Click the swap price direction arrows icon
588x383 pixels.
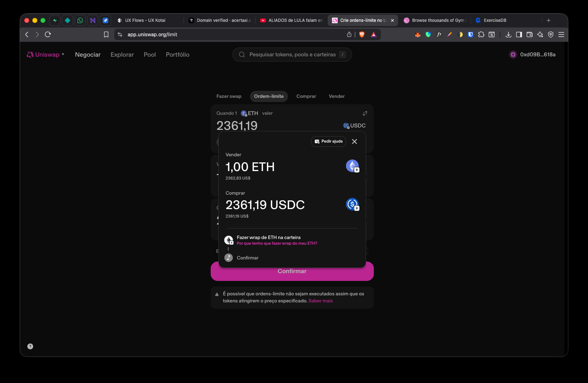pyautogui.click(x=365, y=113)
